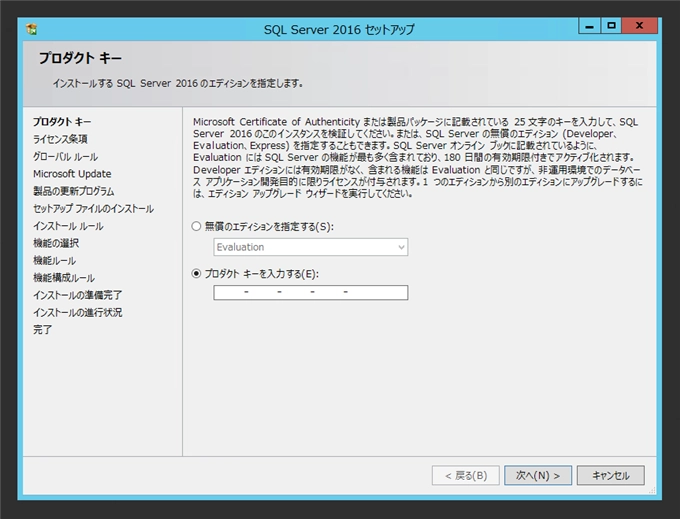
Task: Click the edition subtitle text under heading
Action: (x=177, y=83)
